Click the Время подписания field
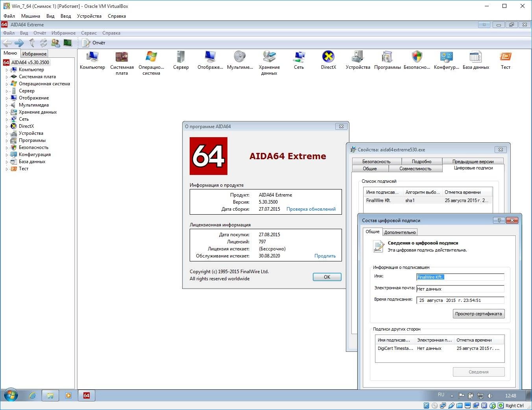The image size is (532, 410). click(460, 300)
